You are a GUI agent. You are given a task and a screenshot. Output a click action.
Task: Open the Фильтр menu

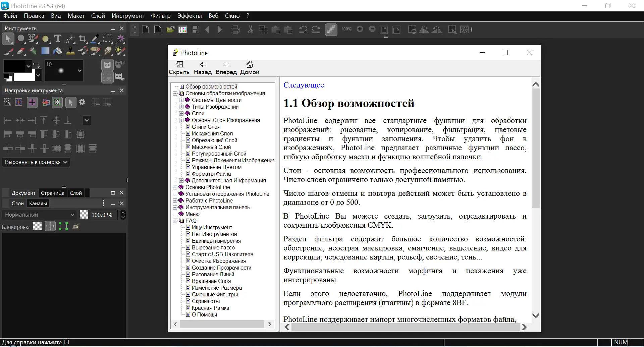(x=160, y=16)
